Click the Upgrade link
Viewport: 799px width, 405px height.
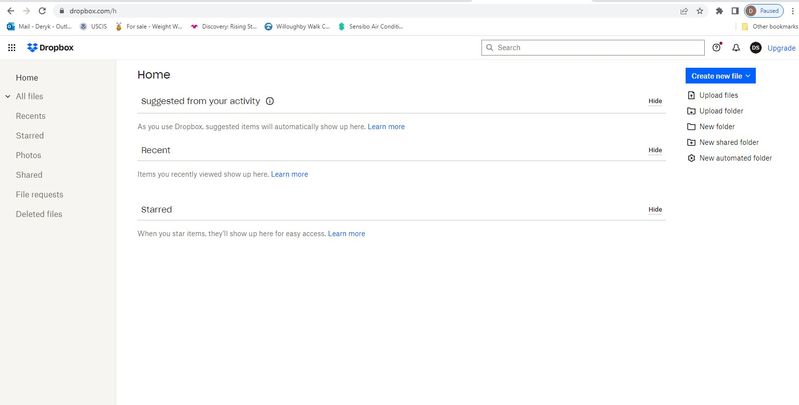tap(781, 47)
